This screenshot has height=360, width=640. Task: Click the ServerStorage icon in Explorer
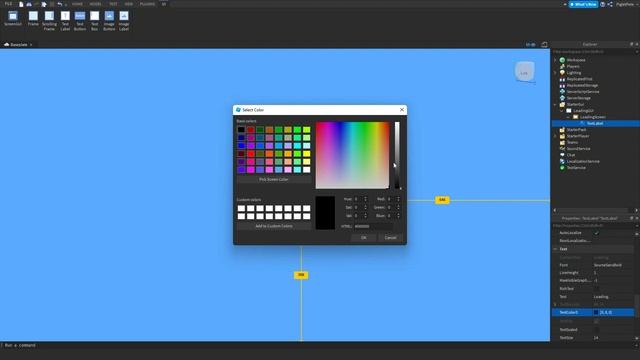click(x=562, y=98)
